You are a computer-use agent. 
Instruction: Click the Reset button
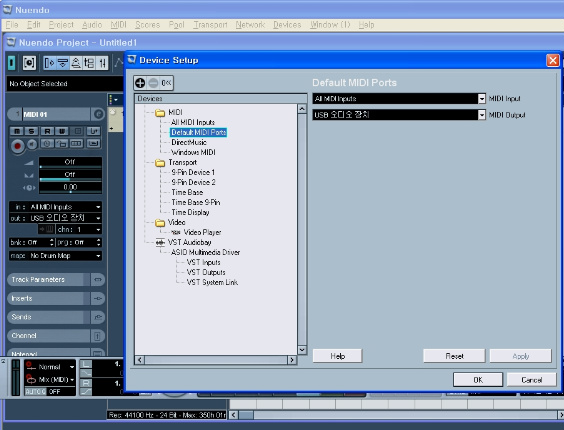click(454, 356)
